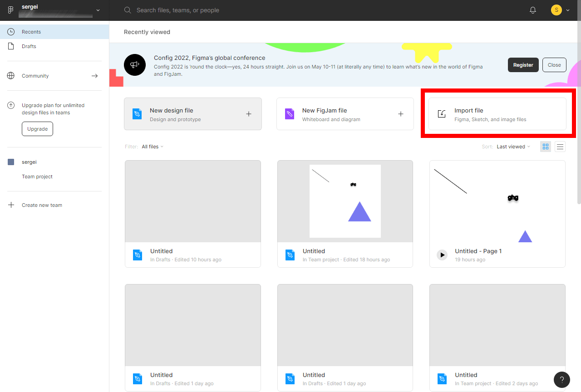
Task: Register for Config 2022
Action: 523,65
